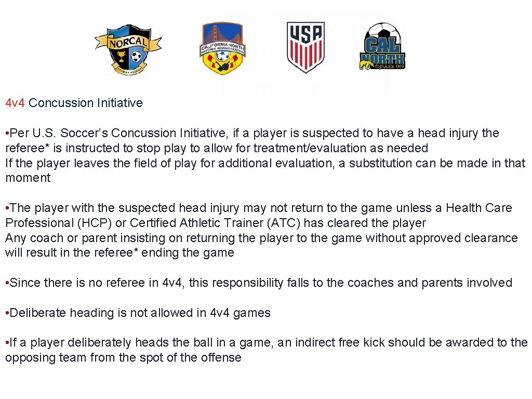Click the "Deliberate heading is not allowed" bullet
This screenshot has height=399, width=532.
click(x=138, y=313)
